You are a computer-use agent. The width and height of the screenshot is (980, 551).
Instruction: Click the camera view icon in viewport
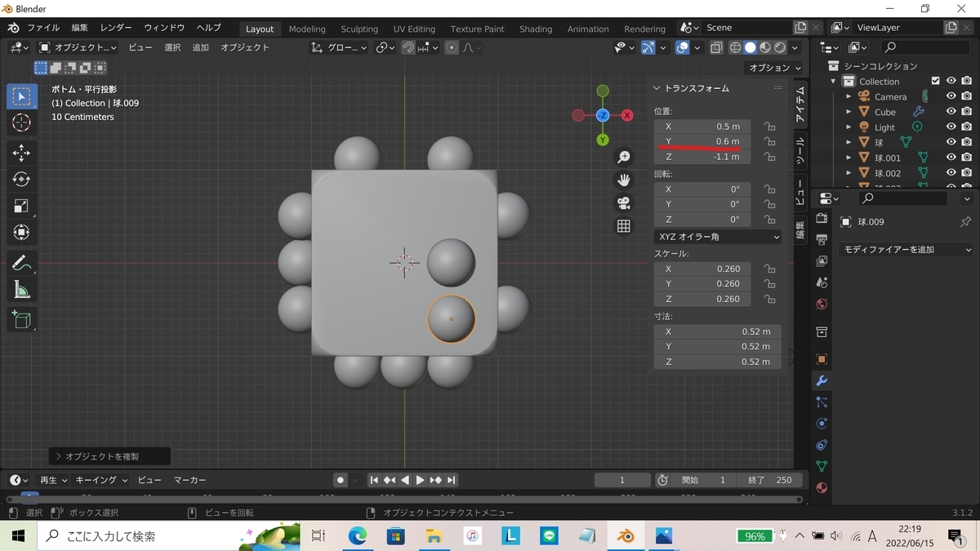click(x=624, y=203)
